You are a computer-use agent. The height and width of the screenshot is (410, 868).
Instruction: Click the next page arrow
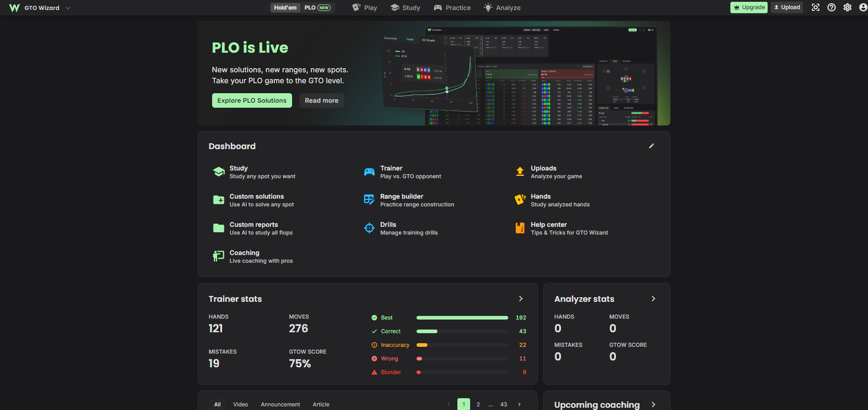520,405
